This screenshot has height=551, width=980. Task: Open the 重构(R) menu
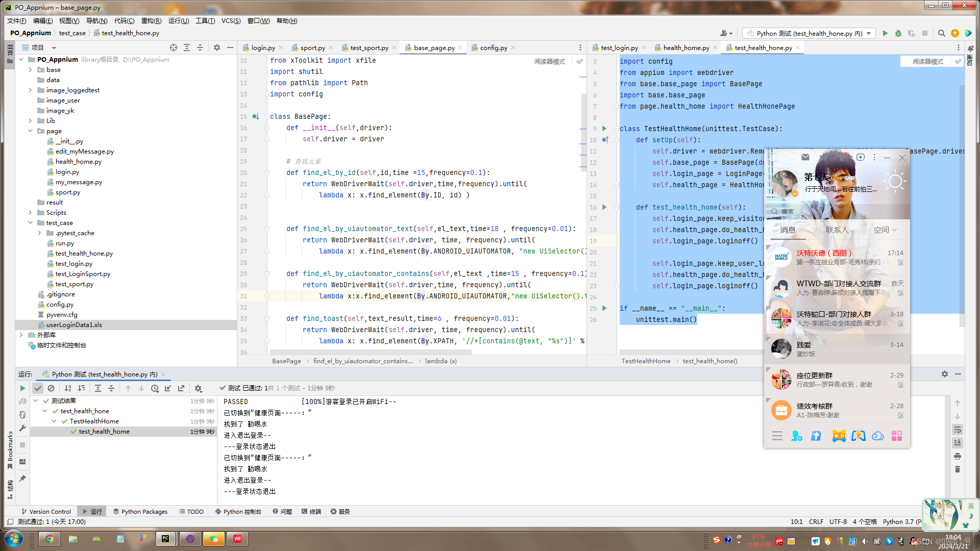(x=151, y=20)
